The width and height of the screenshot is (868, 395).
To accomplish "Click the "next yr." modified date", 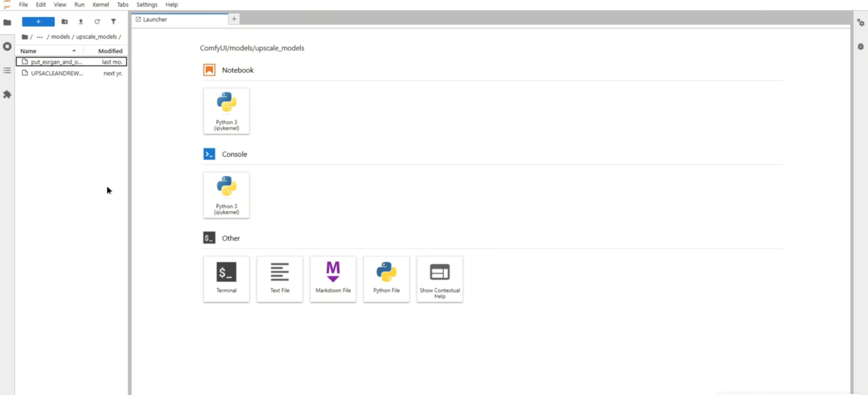I will coord(113,73).
